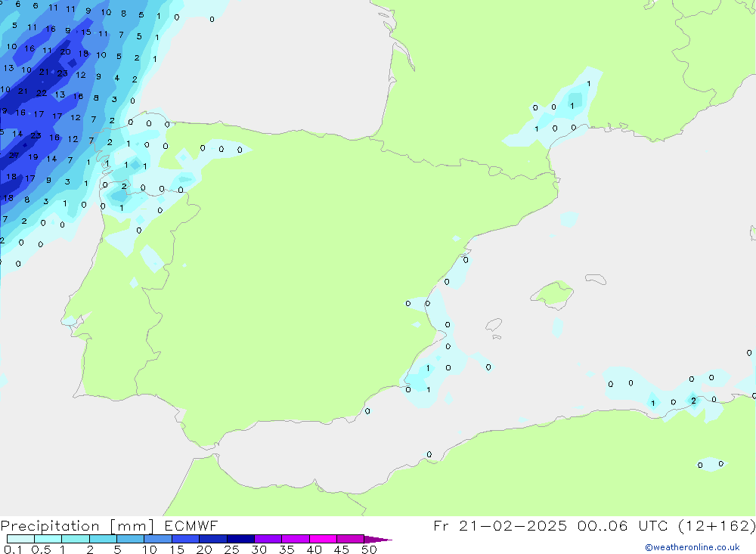Click the '(12+162)' forecast offset text
This screenshot has height=554, width=756.
[x=717, y=526]
